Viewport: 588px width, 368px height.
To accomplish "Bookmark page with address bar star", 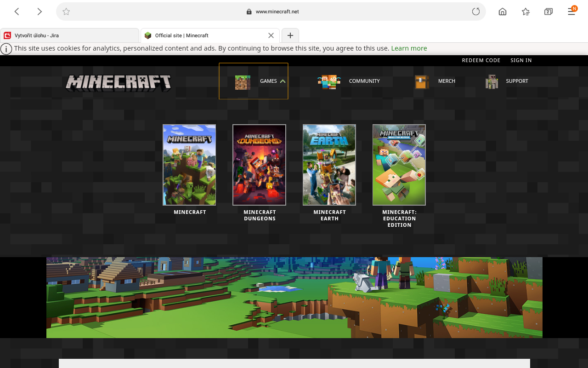I will pos(66,11).
